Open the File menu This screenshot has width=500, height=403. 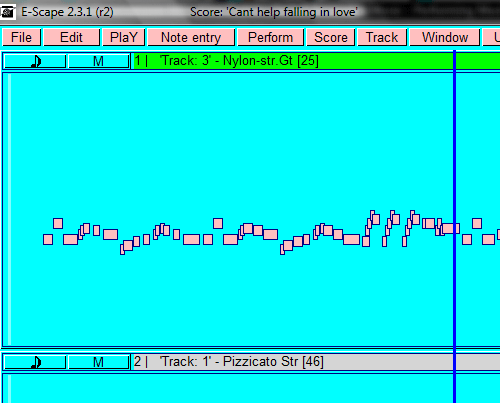(21, 37)
